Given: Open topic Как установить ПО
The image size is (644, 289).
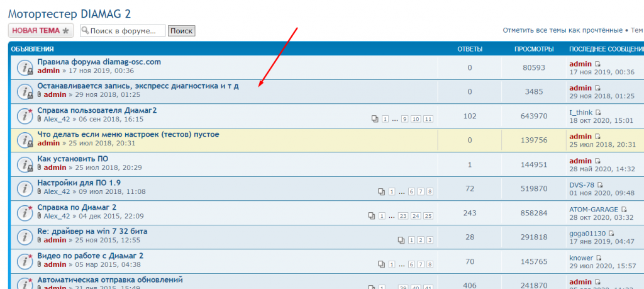Looking at the screenshot, I should coord(73,159).
